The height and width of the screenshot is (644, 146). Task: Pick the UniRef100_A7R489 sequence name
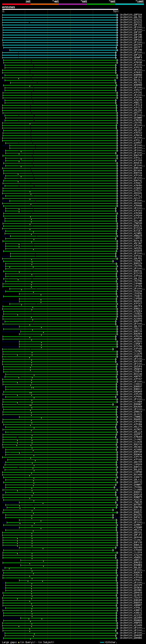pyautogui.click(x=131, y=550)
